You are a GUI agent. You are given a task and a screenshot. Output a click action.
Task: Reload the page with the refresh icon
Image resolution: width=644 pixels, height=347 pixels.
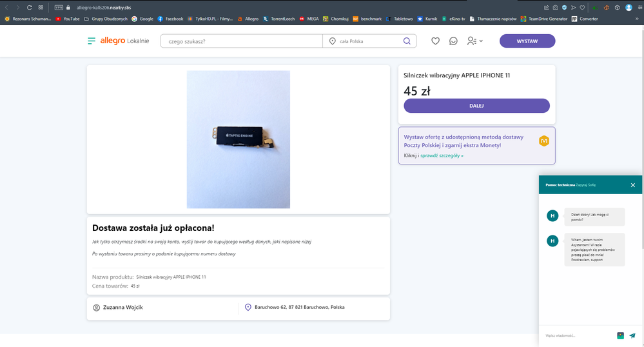(29, 7)
